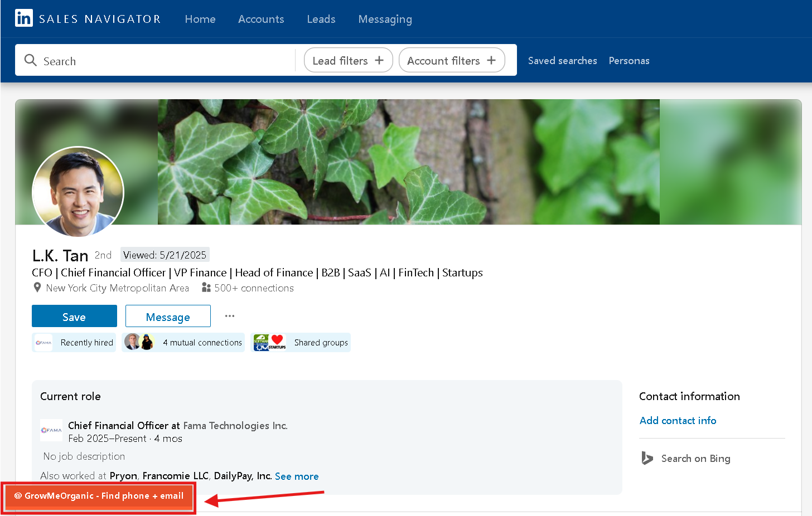The image size is (812, 516).
Task: Click the LinkedIn logo icon
Action: (x=23, y=18)
